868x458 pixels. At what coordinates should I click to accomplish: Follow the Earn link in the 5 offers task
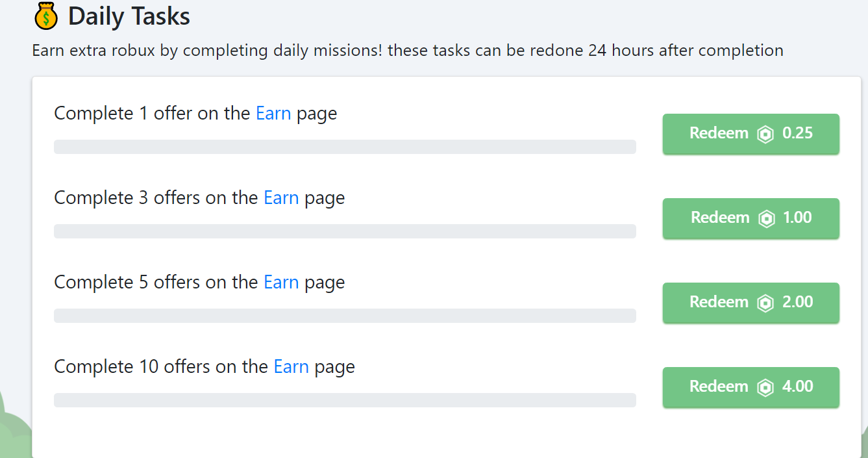click(x=281, y=282)
